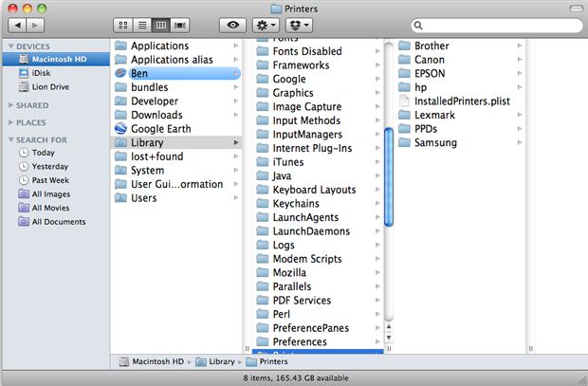
Task: Expand the Places sidebar section
Action: tap(10, 122)
